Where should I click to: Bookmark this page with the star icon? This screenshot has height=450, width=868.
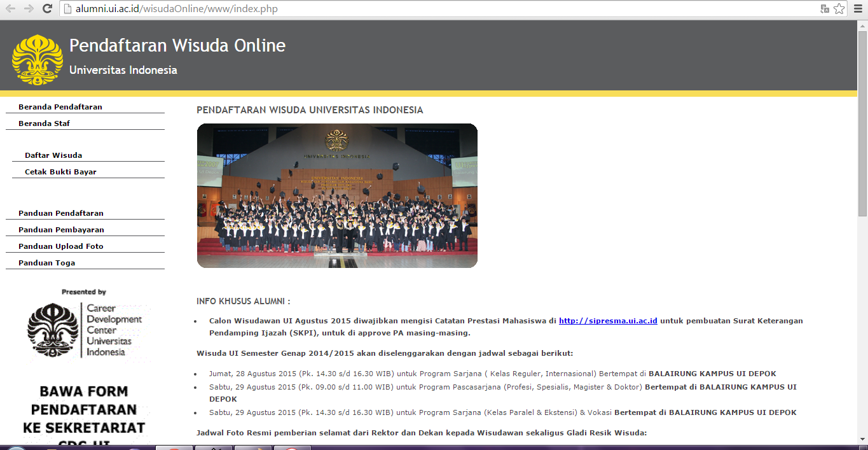[839, 9]
